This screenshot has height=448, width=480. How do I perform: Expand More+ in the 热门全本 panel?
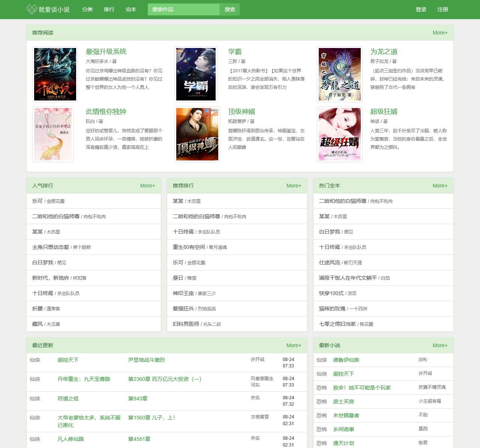(x=440, y=186)
